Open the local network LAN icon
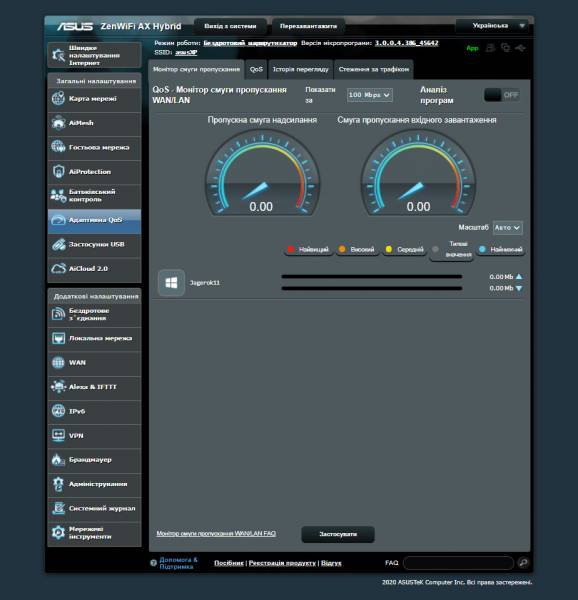 [58, 338]
